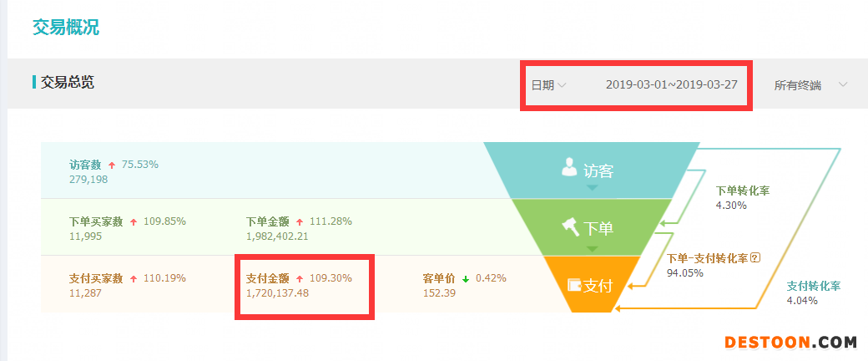Click the 访客数 metric label

coord(86,165)
